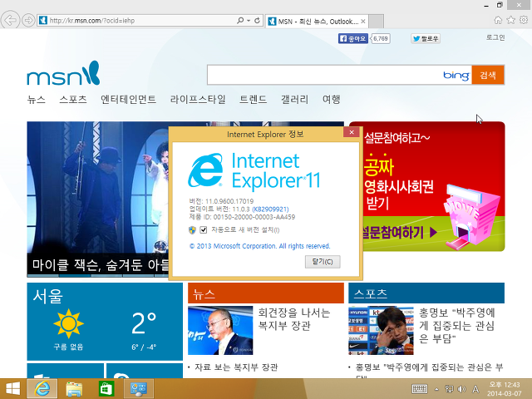Click the orange 검색 search button
The width and height of the screenshot is (532, 399).
click(488, 75)
